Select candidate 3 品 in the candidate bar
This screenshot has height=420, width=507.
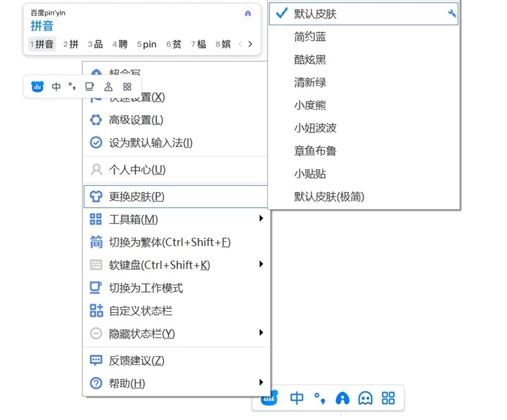(x=93, y=44)
